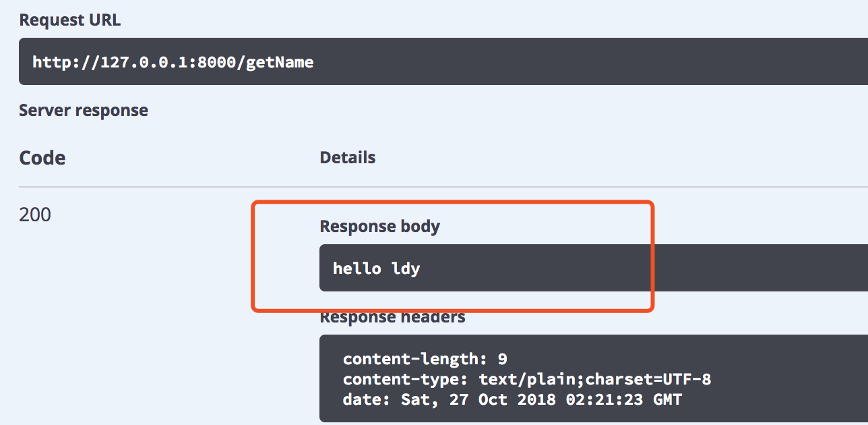Click the "Server response" heading
The image size is (868, 425).
point(84,110)
